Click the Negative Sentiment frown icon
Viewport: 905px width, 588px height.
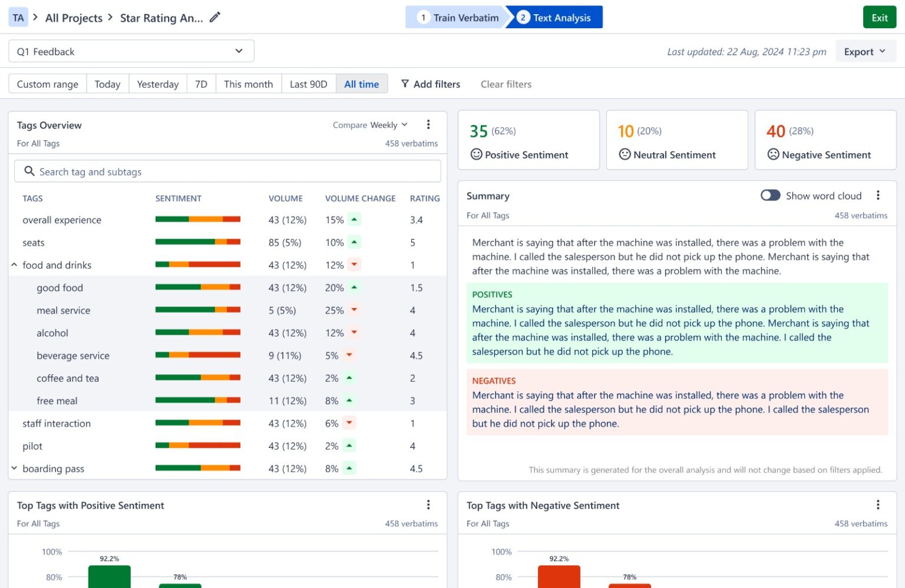[773, 154]
